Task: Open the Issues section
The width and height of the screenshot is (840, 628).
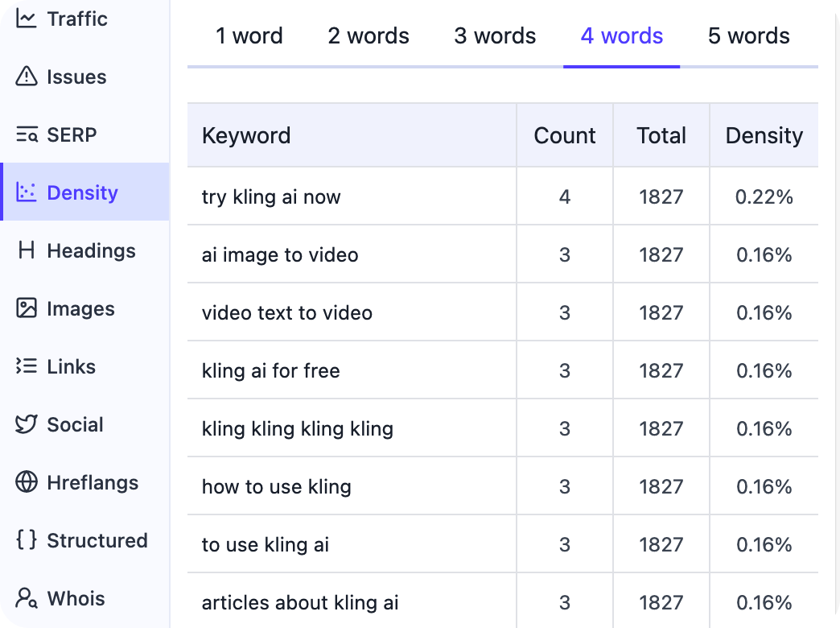Action: [84, 76]
